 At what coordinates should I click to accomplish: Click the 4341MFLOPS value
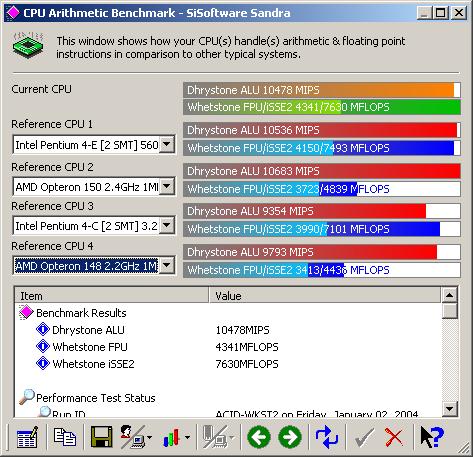(x=247, y=347)
